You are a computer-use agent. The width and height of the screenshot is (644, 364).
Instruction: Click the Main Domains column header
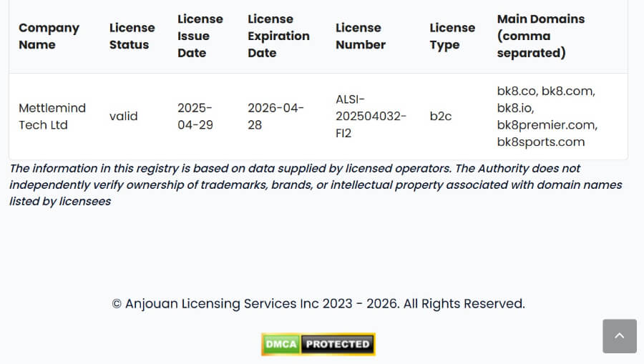pos(540,36)
